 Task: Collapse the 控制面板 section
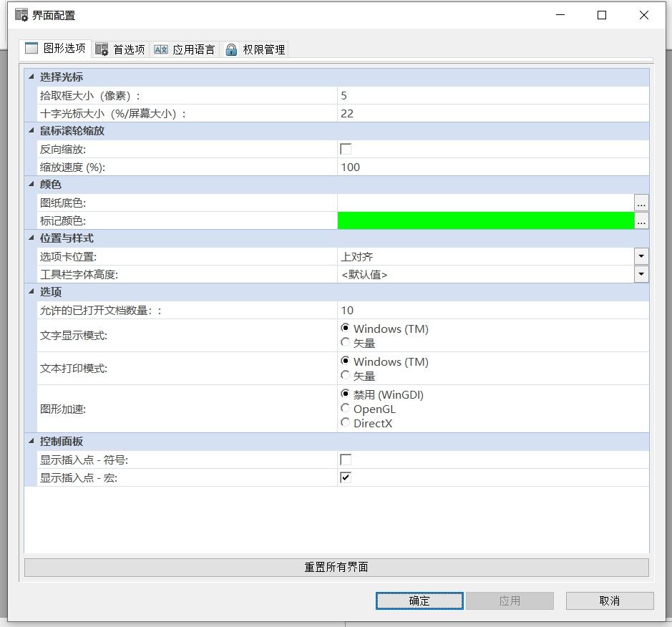(x=31, y=442)
